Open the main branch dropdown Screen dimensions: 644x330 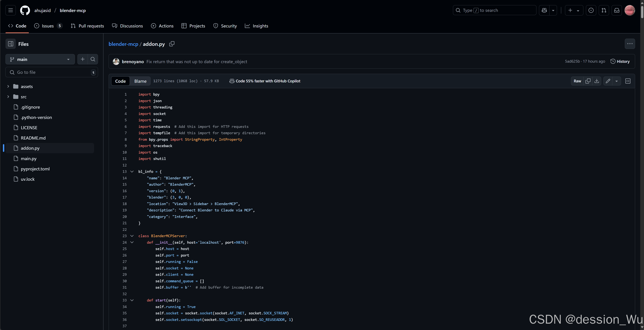point(40,59)
